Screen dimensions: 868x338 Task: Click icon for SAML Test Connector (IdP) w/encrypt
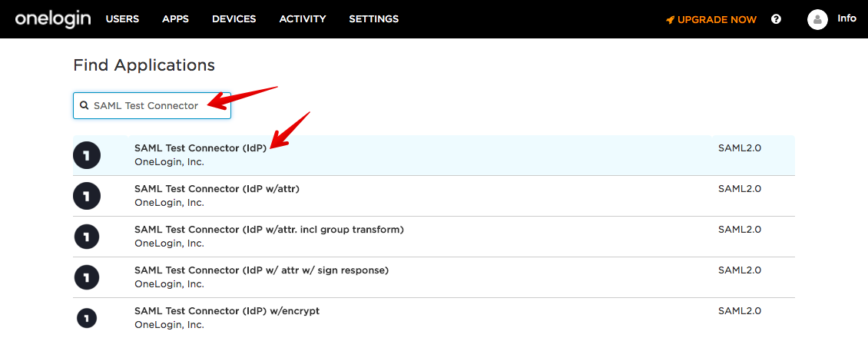pyautogui.click(x=87, y=317)
